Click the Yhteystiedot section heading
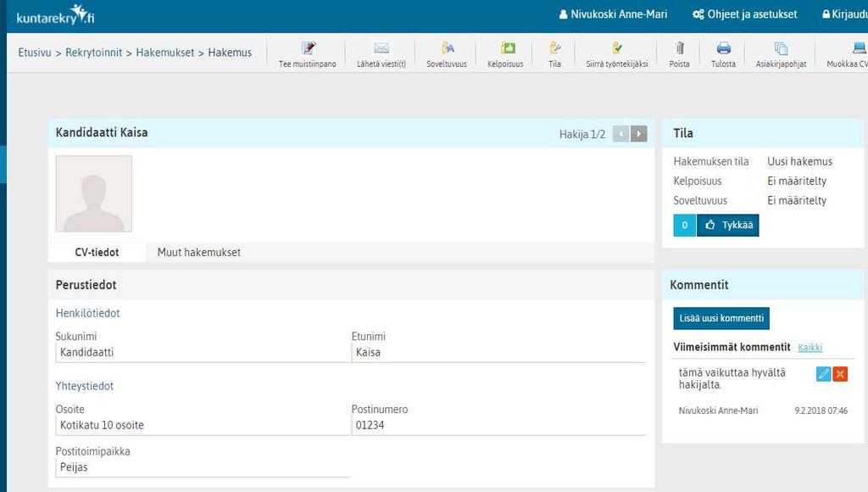 coord(84,386)
